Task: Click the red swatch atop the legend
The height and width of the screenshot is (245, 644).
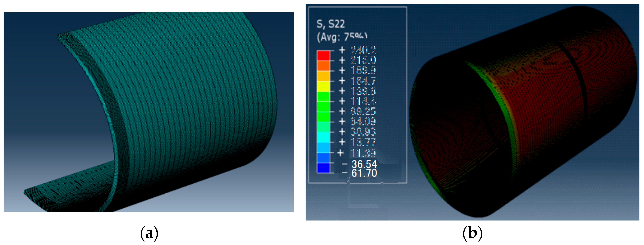Action: point(323,56)
